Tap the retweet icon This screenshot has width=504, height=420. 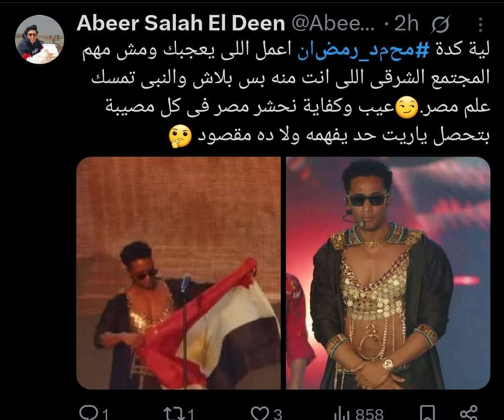(174, 413)
